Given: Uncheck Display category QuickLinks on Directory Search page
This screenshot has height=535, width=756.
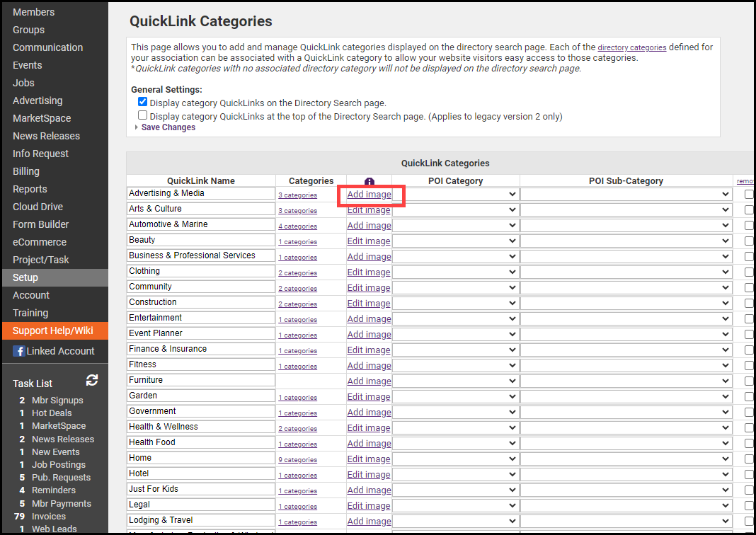Looking at the screenshot, I should (x=143, y=102).
